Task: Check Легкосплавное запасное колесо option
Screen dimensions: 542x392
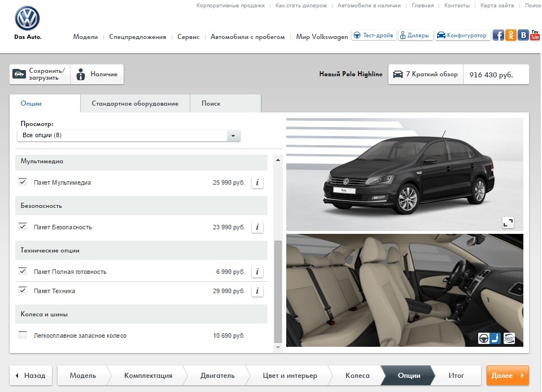Action: pyautogui.click(x=23, y=335)
